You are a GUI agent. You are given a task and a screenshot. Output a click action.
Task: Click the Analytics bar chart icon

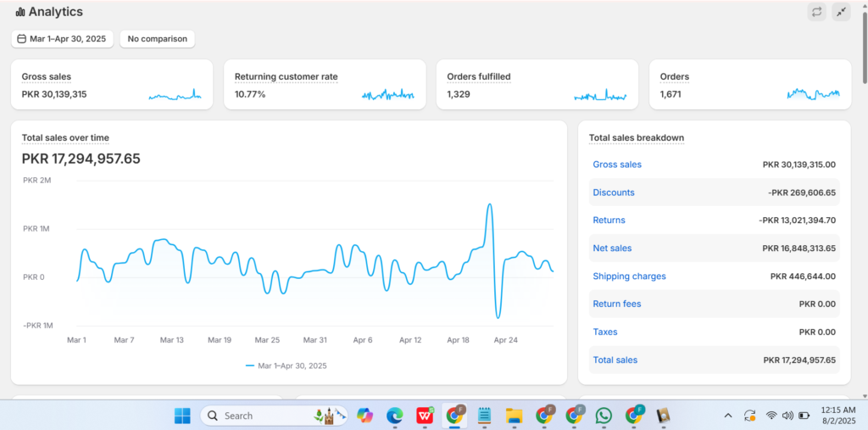point(19,12)
